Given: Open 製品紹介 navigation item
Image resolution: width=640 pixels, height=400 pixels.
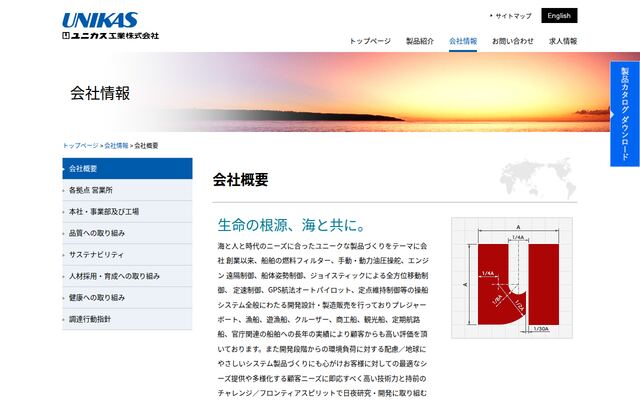Looking at the screenshot, I should coord(420,41).
